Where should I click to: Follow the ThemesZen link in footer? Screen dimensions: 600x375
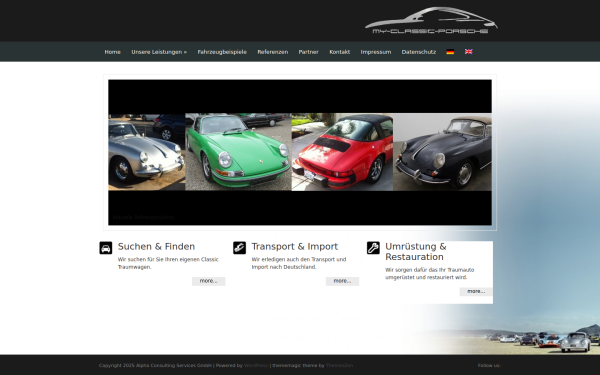(339, 365)
